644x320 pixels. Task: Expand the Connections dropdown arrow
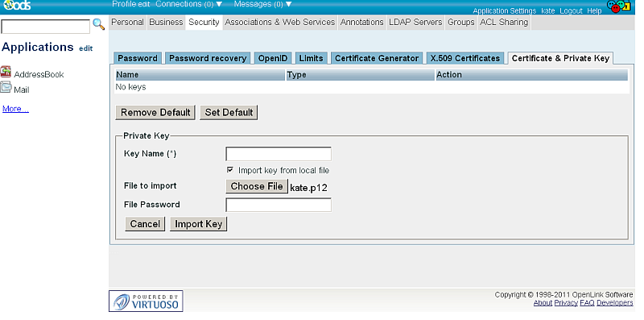coord(219,4)
